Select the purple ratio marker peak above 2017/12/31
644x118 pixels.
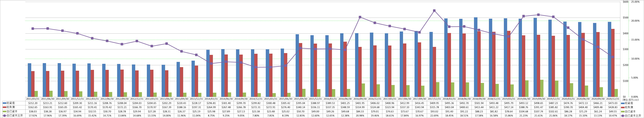[x=434, y=11]
